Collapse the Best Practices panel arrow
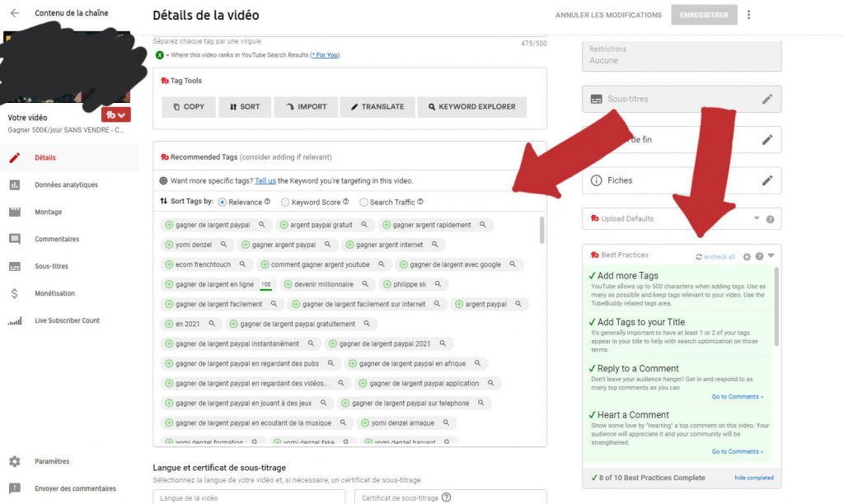Viewport: 844px width, 504px height. 771,256
